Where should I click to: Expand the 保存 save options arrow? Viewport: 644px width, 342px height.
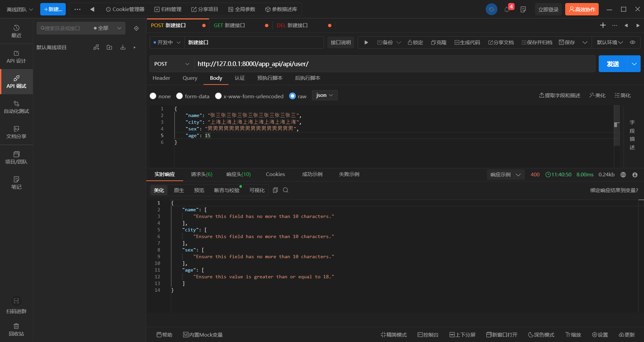pyautogui.click(x=585, y=42)
